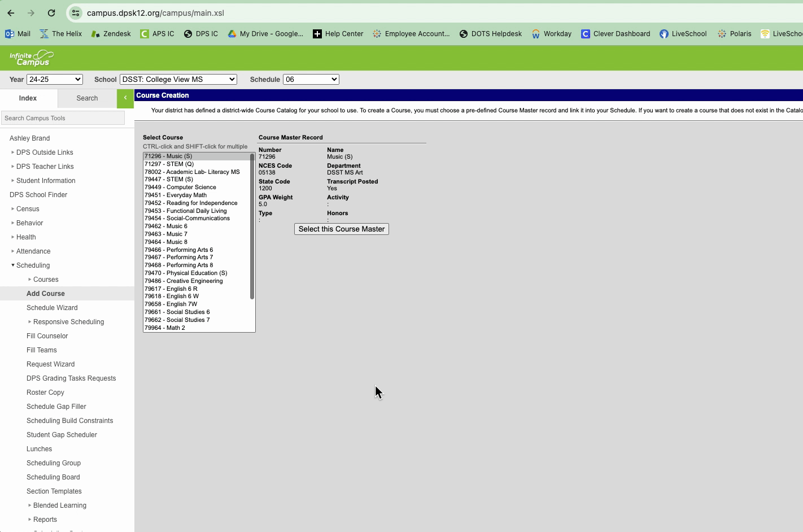
Task: Open the Zendesk bookmark
Action: [x=111, y=34]
